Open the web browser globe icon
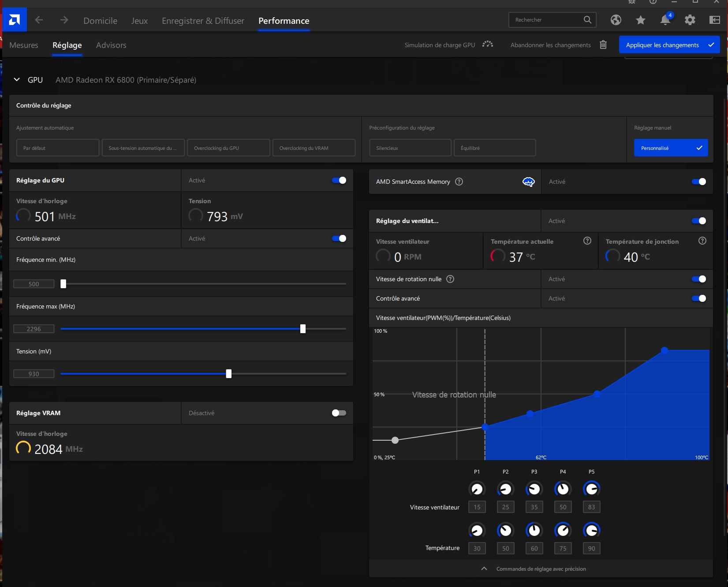Viewport: 728px width, 587px height. (616, 20)
